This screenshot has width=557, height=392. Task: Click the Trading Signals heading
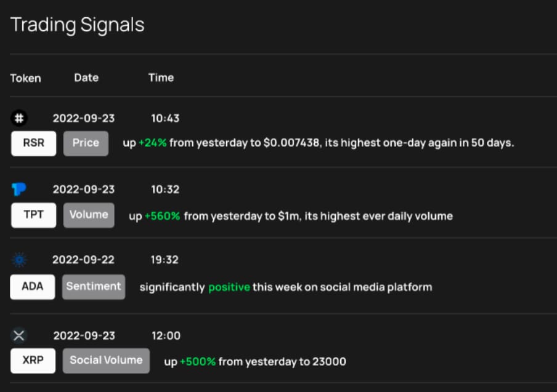[78, 25]
